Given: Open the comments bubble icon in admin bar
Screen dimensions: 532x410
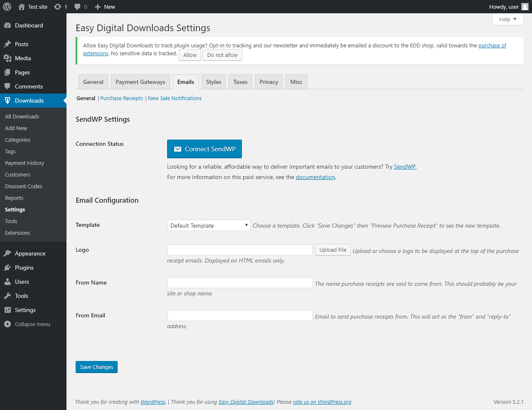Looking at the screenshot, I should tap(77, 7).
